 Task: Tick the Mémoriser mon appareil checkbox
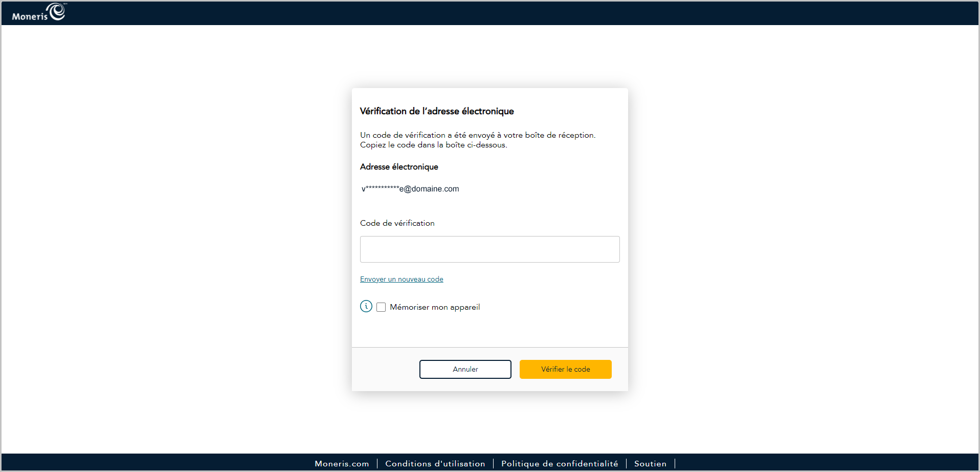click(381, 307)
